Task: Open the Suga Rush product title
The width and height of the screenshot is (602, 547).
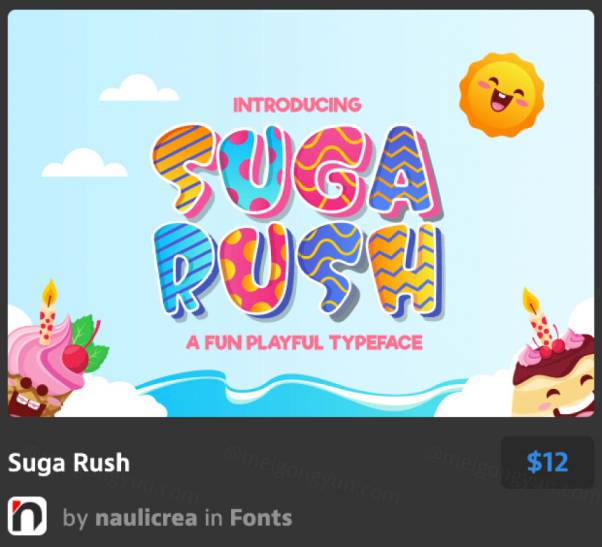Action: point(69,462)
